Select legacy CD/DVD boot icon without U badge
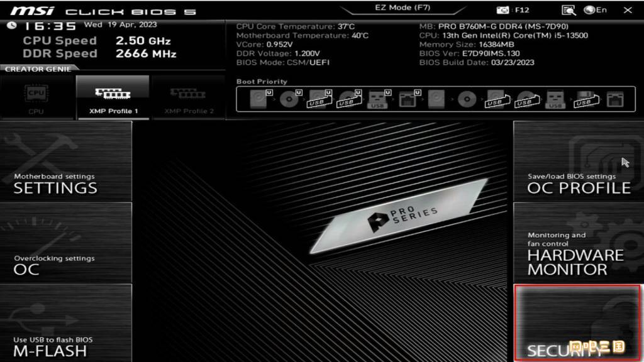The image size is (644, 362). point(467,99)
